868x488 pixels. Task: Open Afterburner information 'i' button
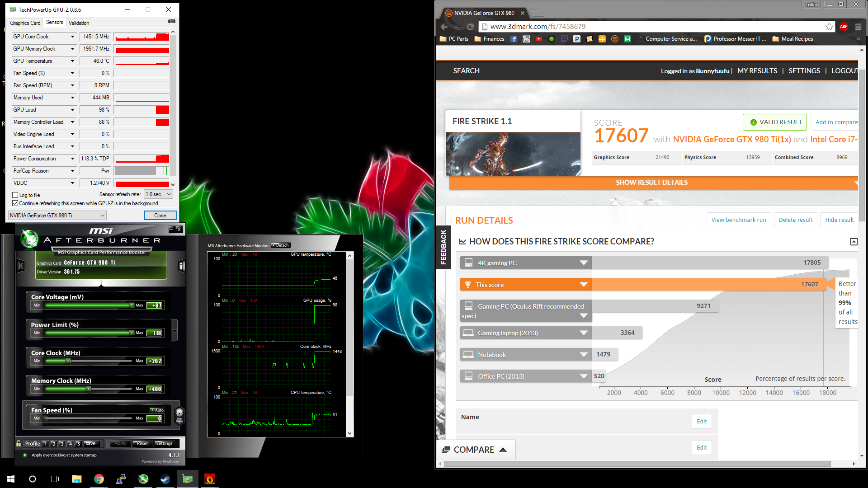(181, 266)
